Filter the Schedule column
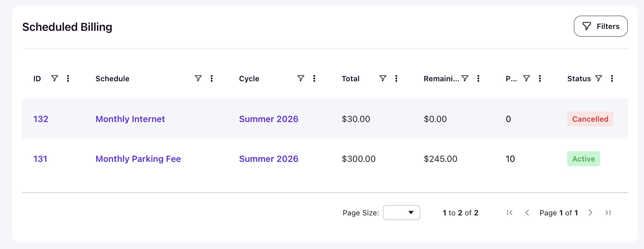Viewport: 644px width, 249px height. (x=198, y=78)
